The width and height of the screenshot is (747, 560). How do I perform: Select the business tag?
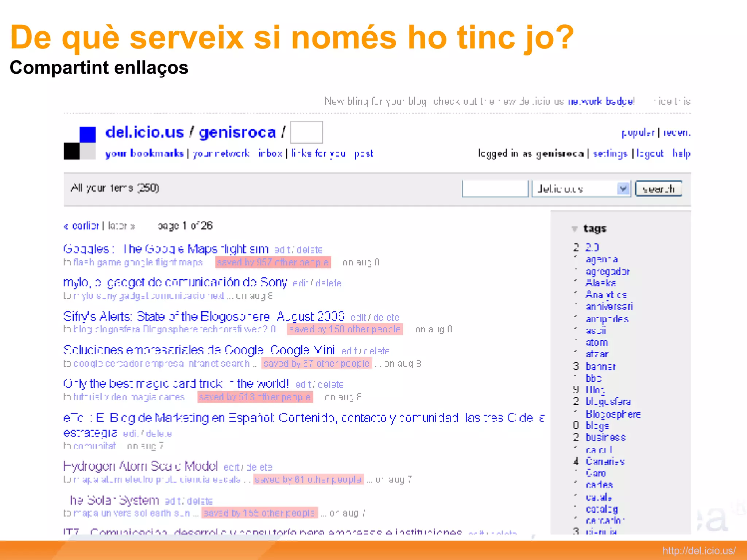(606, 437)
